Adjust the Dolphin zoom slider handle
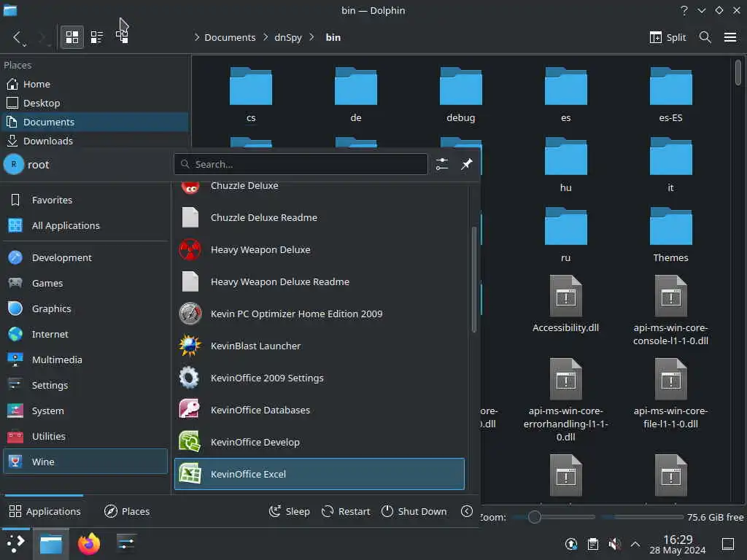The width and height of the screenshot is (747, 560). click(534, 517)
